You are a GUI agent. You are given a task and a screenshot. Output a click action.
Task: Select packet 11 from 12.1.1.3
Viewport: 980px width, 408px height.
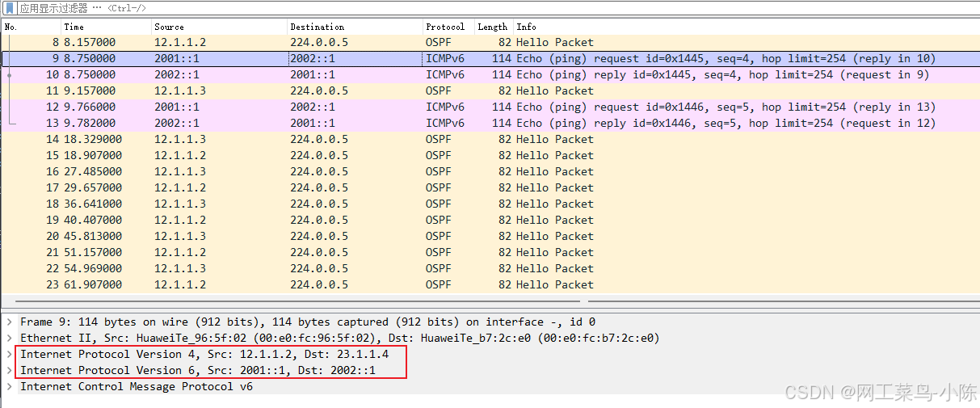pos(490,90)
